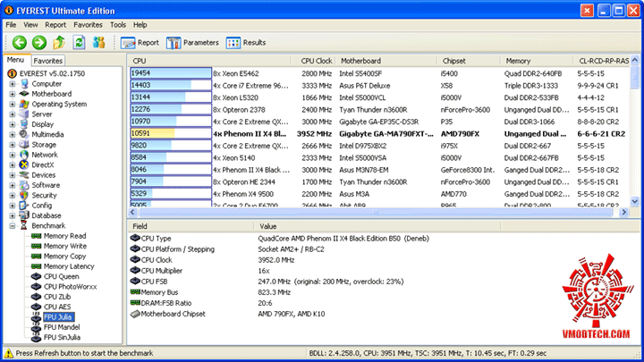Click the Server icon in tree

tap(24, 114)
